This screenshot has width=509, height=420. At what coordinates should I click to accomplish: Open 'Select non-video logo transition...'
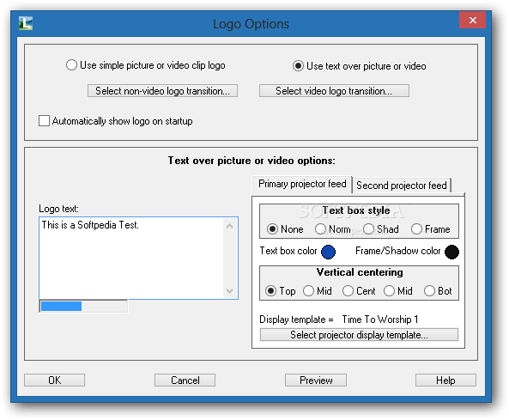coord(162,91)
